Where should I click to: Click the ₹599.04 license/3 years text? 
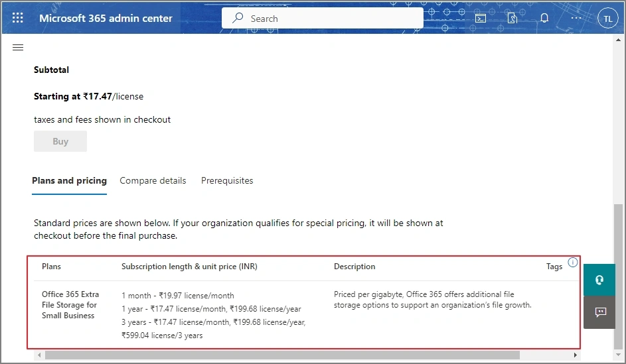pyautogui.click(x=162, y=335)
